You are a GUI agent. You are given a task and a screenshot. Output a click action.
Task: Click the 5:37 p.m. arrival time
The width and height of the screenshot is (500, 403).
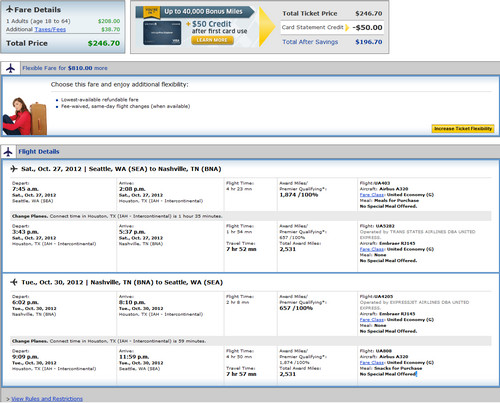132,232
